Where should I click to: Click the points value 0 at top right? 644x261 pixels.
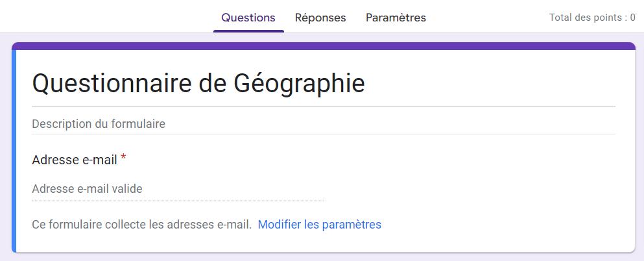click(x=632, y=18)
